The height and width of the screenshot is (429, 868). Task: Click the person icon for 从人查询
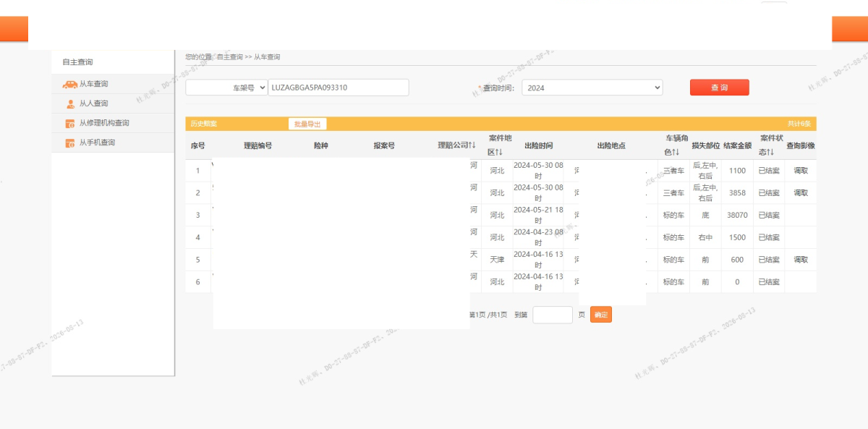[x=70, y=103]
